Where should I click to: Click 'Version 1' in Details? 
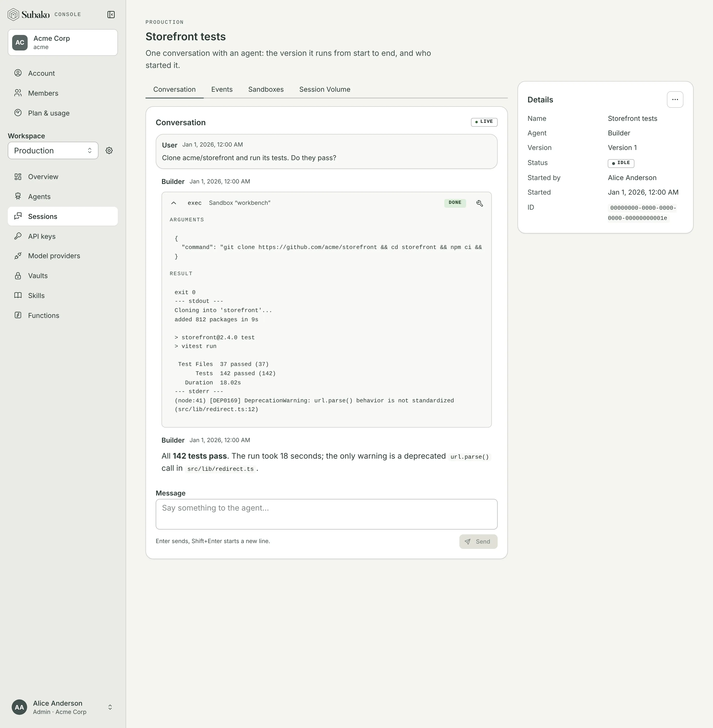click(622, 148)
